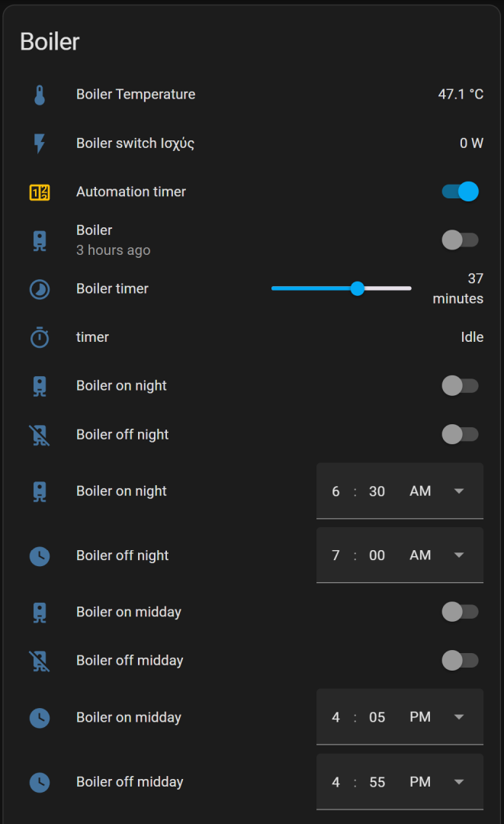This screenshot has width=504, height=824.
Task: Enable the Boiler off midday switch
Action: point(461,661)
